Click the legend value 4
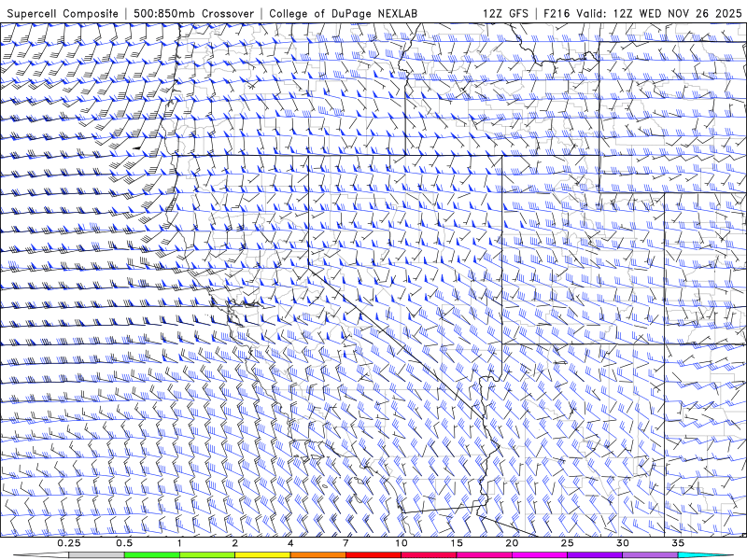Screen dimensions: 747x560 (290, 543)
